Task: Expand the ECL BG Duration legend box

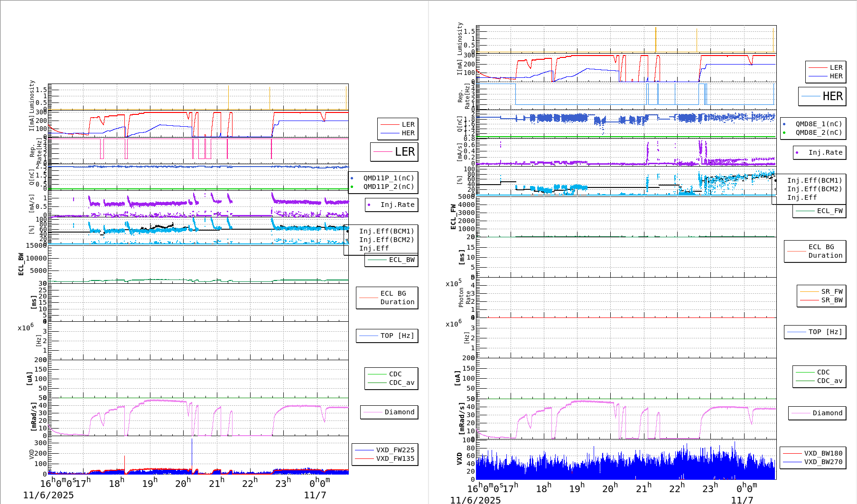Action: pos(387,298)
